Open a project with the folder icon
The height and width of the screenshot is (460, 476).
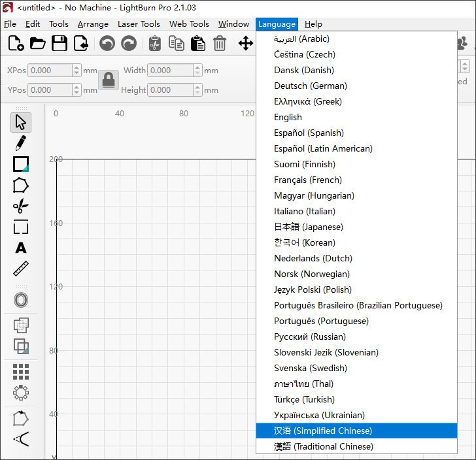click(38, 43)
